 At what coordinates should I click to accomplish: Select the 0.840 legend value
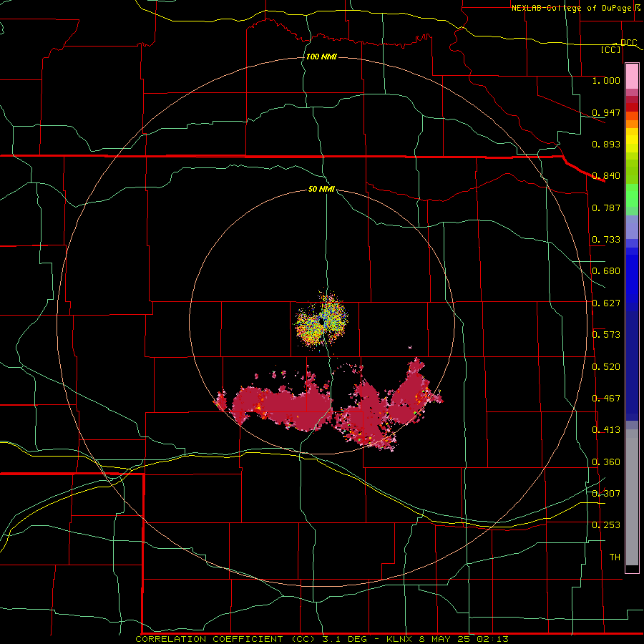pyautogui.click(x=606, y=176)
